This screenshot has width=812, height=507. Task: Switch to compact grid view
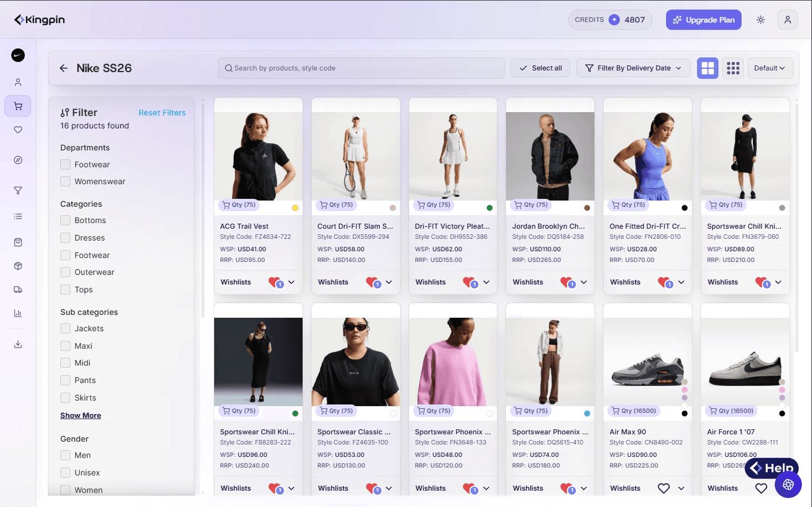[733, 68]
